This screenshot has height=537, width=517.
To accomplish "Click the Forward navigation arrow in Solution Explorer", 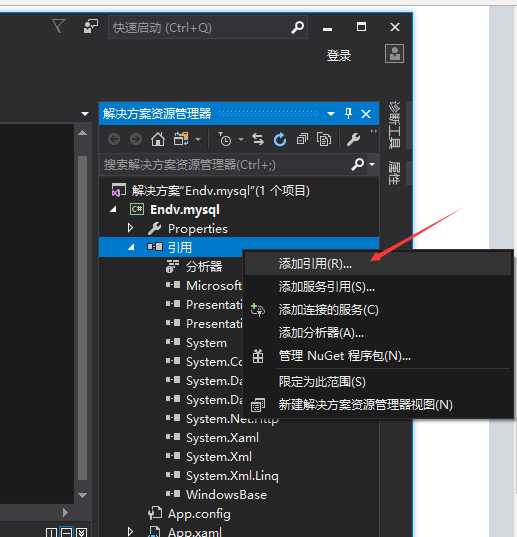I will pyautogui.click(x=136, y=139).
